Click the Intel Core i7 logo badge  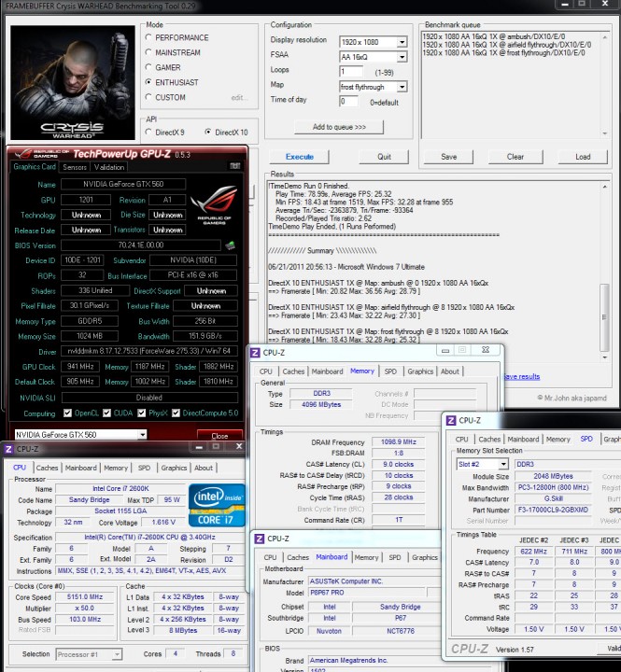tap(217, 505)
